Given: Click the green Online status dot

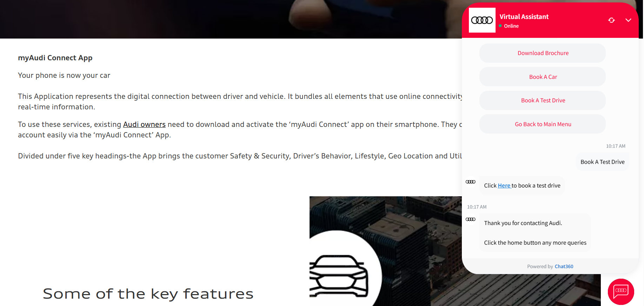Looking at the screenshot, I should tap(500, 26).
